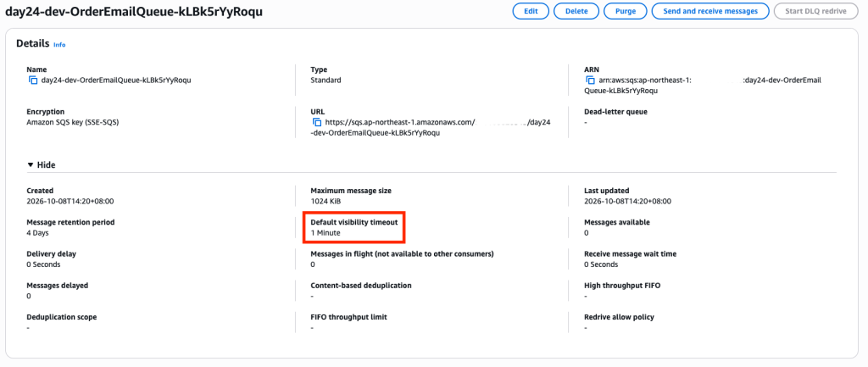
Task: Purge the queue messages
Action: click(x=625, y=11)
